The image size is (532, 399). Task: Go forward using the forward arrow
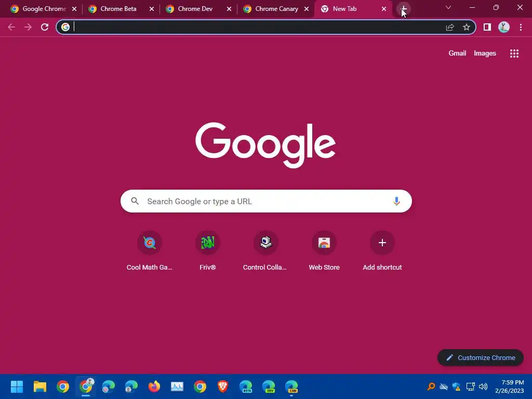pyautogui.click(x=28, y=27)
